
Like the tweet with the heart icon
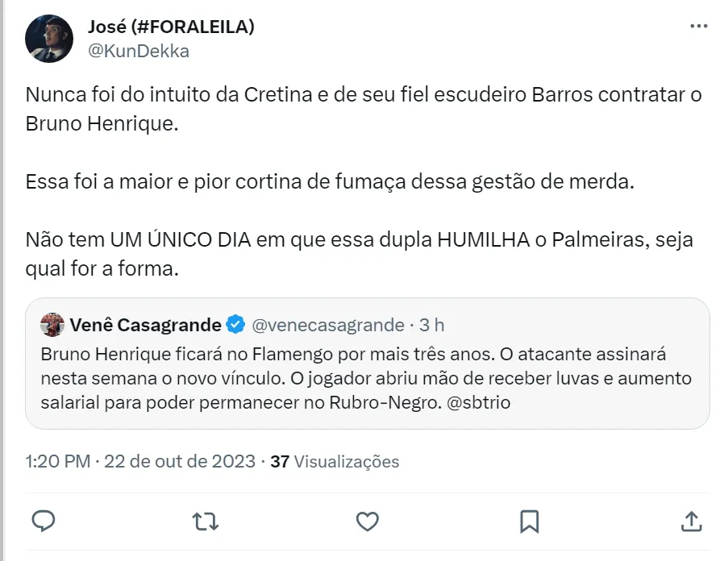click(x=368, y=521)
